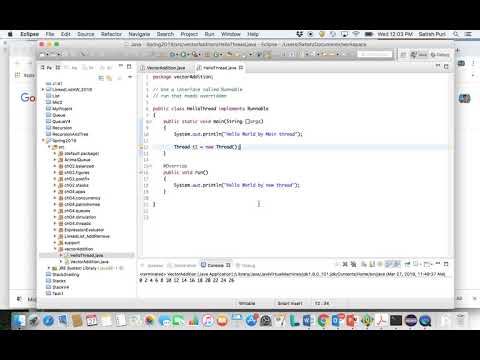Open Google Chrome from the Dock
Image resolution: width=480 pixels, height=360 pixels.
click(323, 321)
